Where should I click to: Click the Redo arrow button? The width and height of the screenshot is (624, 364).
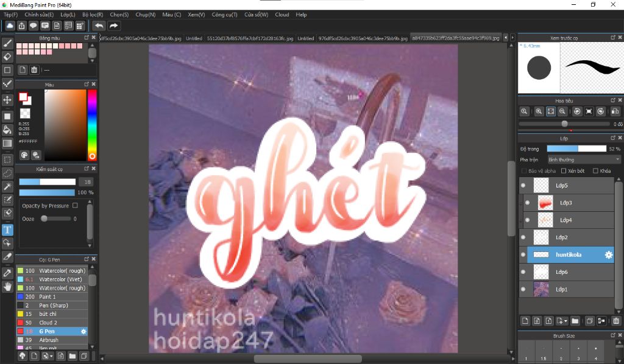coord(114,26)
